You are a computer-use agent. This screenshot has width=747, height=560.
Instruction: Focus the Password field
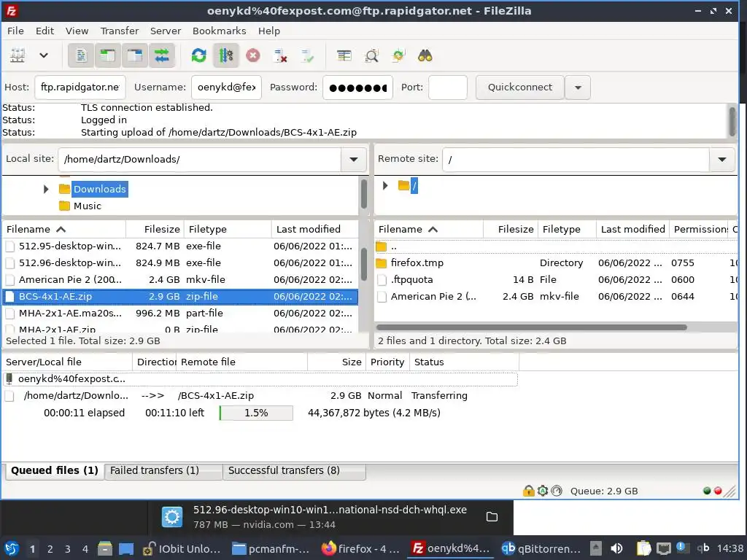point(357,87)
